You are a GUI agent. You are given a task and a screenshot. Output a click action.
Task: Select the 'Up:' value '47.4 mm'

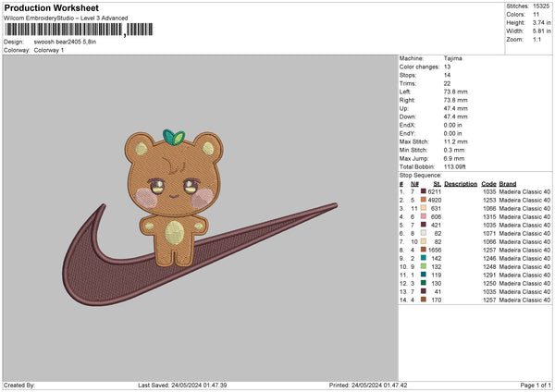tap(455, 108)
